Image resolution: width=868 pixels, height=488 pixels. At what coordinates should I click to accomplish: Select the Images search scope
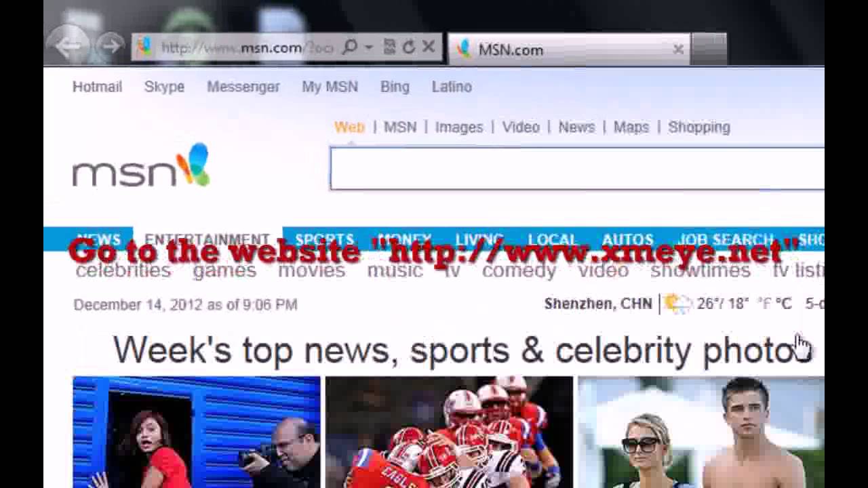pos(459,127)
